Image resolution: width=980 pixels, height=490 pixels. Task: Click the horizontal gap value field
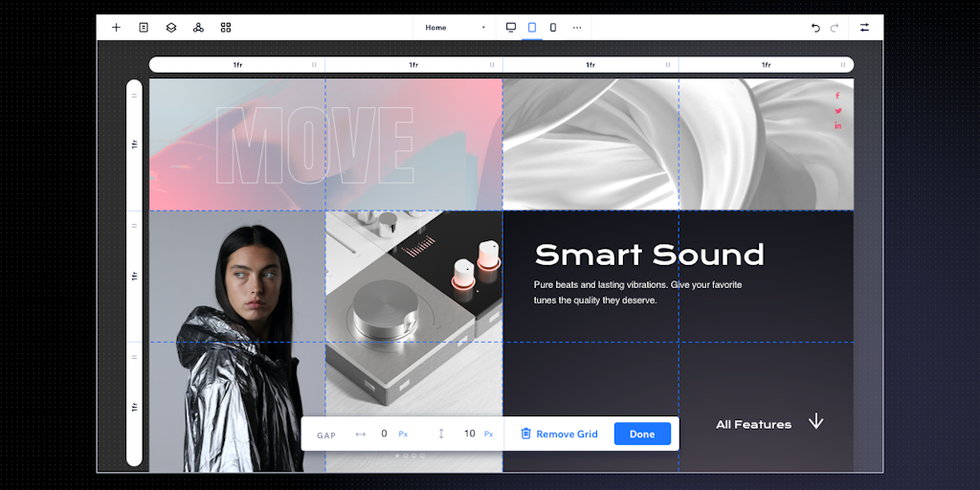[384, 434]
